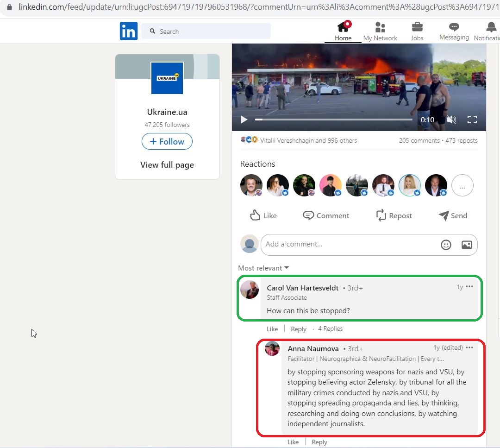Click the 'How can this be stopped?' comment text
This screenshot has height=448, width=500.
point(308,311)
